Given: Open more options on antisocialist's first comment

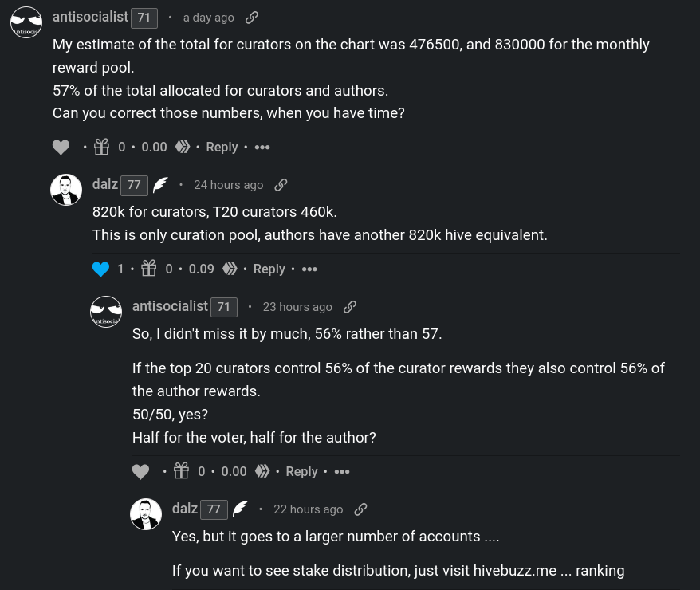Looking at the screenshot, I should [262, 147].
